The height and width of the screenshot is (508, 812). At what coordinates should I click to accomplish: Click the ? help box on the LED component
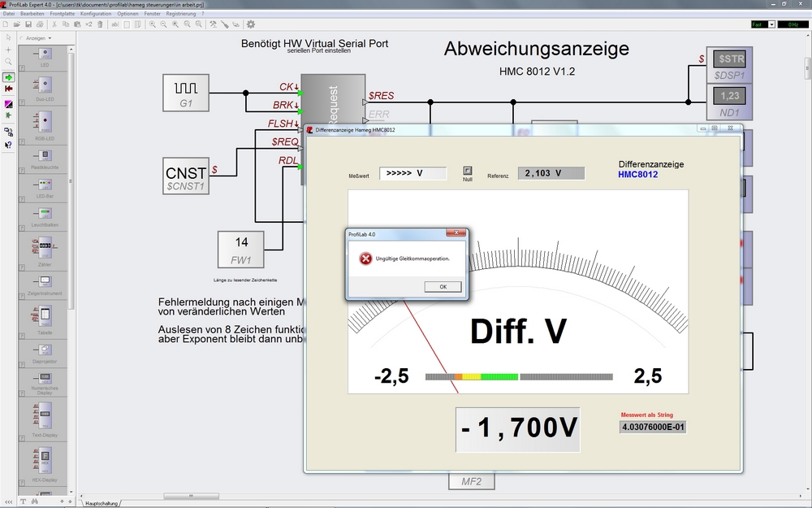point(22,68)
